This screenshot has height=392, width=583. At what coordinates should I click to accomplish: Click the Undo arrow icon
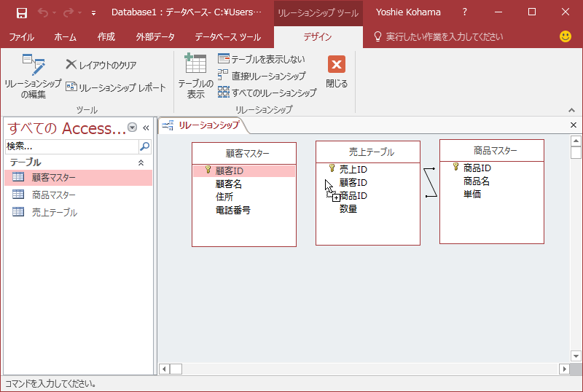click(43, 13)
